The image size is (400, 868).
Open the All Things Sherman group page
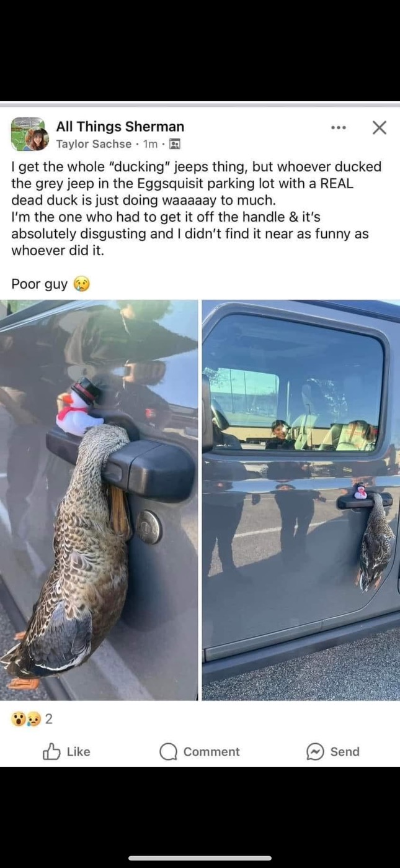[120, 127]
